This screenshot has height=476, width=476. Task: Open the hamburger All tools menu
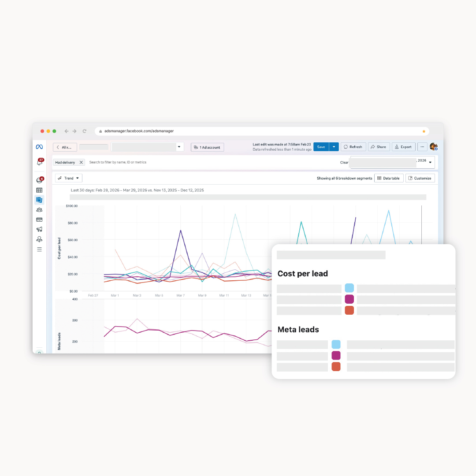(x=39, y=249)
